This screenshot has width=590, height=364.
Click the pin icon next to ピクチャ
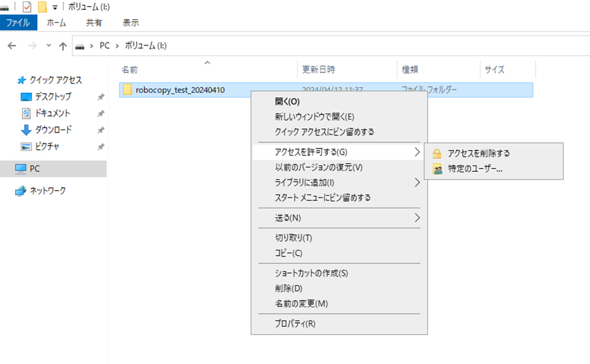click(x=101, y=147)
